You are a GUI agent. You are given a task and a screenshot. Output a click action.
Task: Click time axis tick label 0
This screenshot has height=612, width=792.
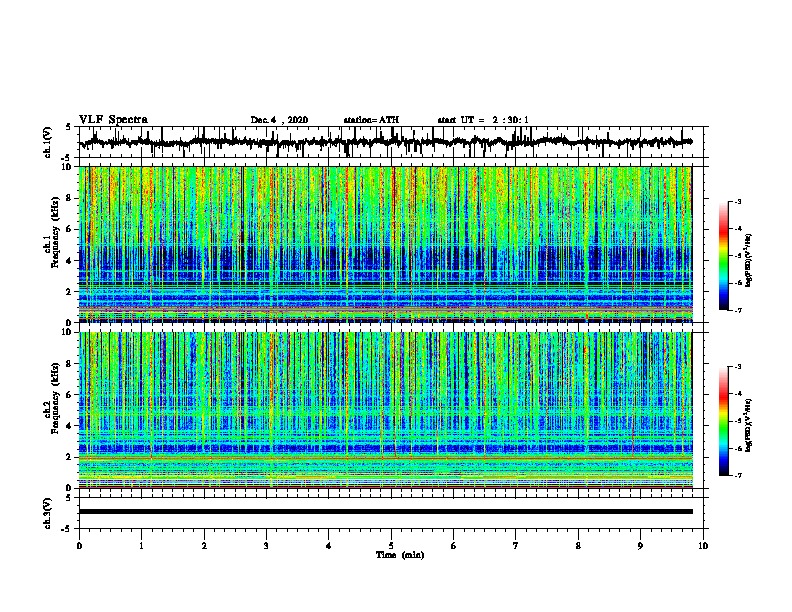tap(79, 546)
